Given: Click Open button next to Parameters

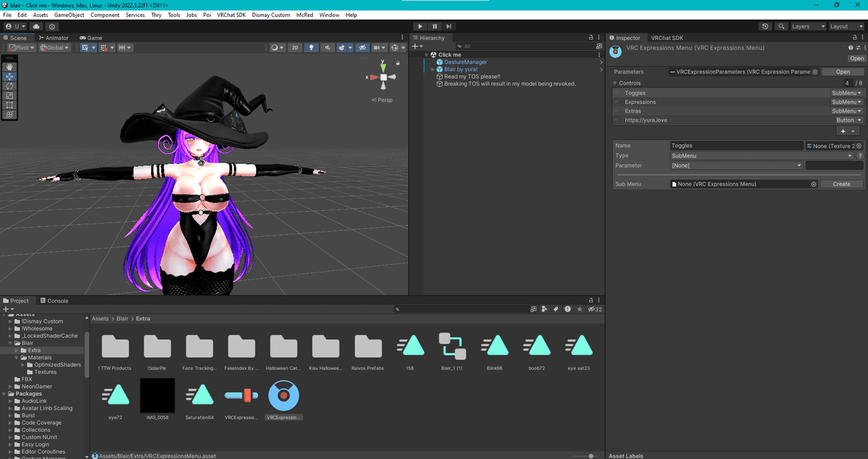Looking at the screenshot, I should pos(843,72).
